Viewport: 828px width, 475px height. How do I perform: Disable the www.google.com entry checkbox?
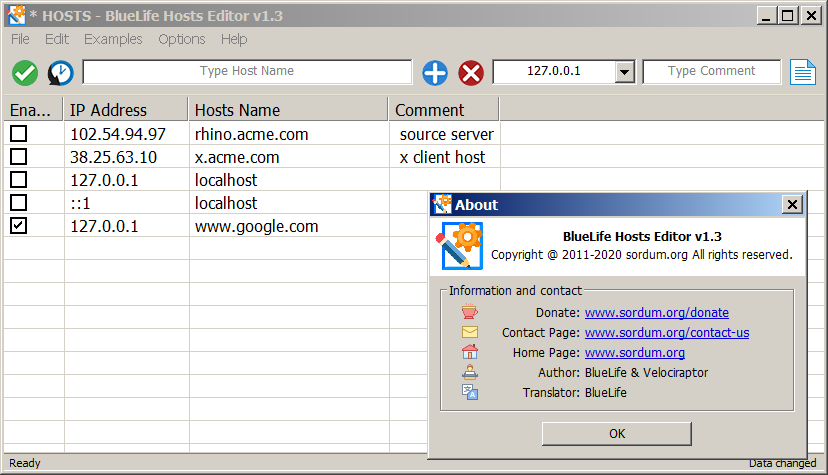(18, 225)
